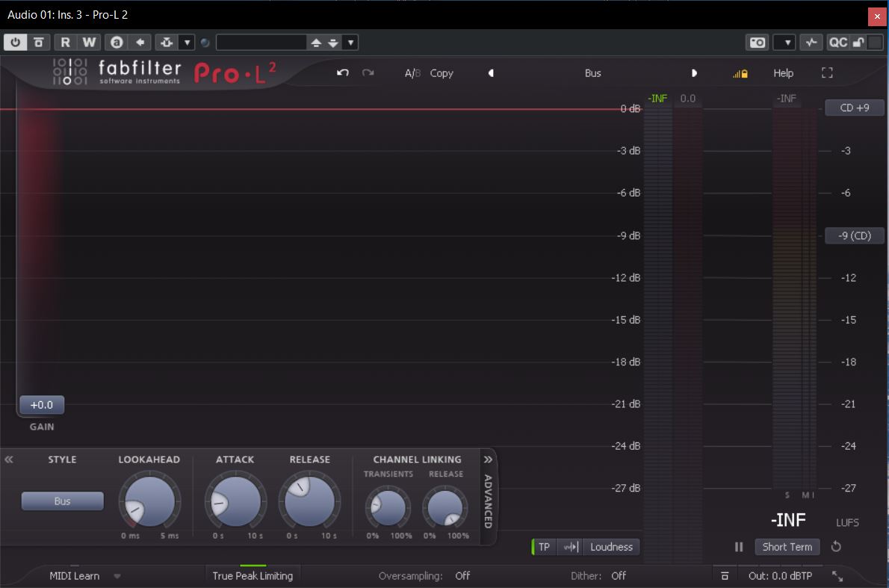Screen dimensions: 889x588
Task: Toggle bottom bar global bypass icon
Action: tap(725, 576)
